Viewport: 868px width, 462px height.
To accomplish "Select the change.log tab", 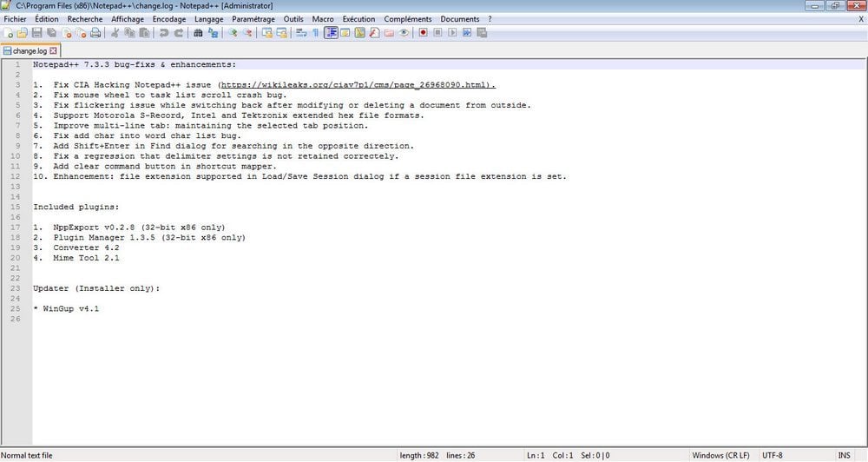I will [x=29, y=51].
